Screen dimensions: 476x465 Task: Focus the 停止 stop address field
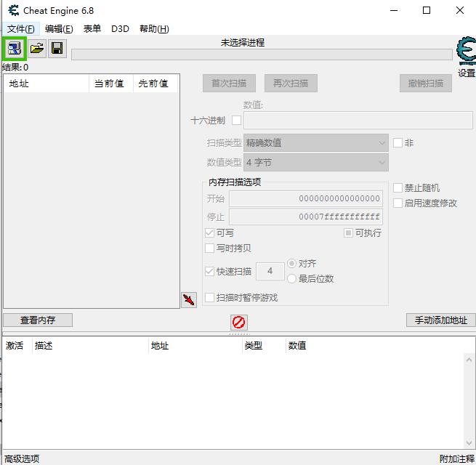point(306,217)
